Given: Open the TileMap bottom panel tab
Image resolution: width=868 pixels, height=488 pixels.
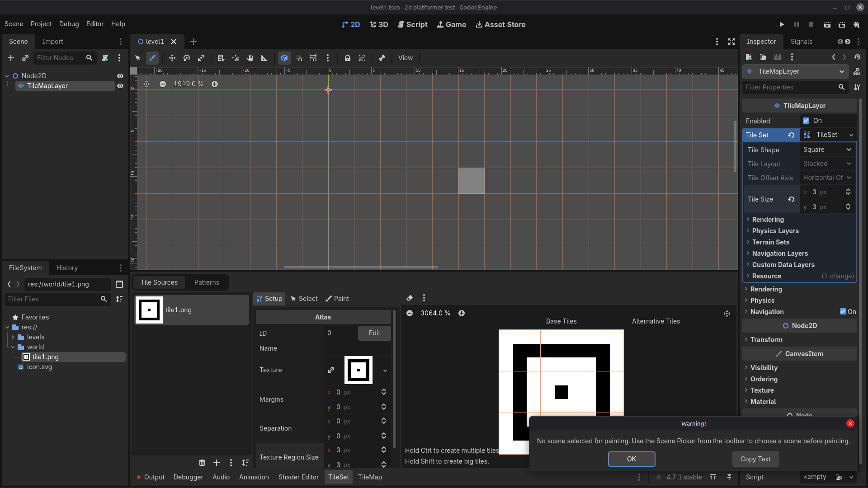Looking at the screenshot, I should 370,477.
